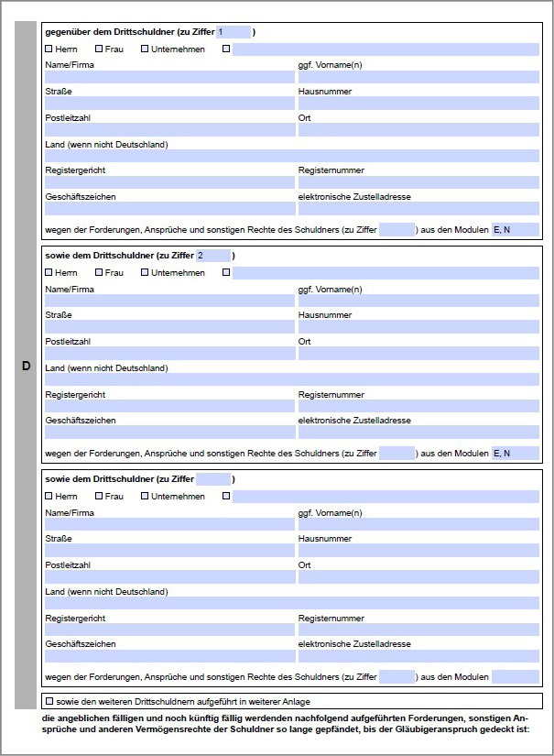Click empty Modulen field in third section
Screen dimensions: 554x756
[x=515, y=677]
